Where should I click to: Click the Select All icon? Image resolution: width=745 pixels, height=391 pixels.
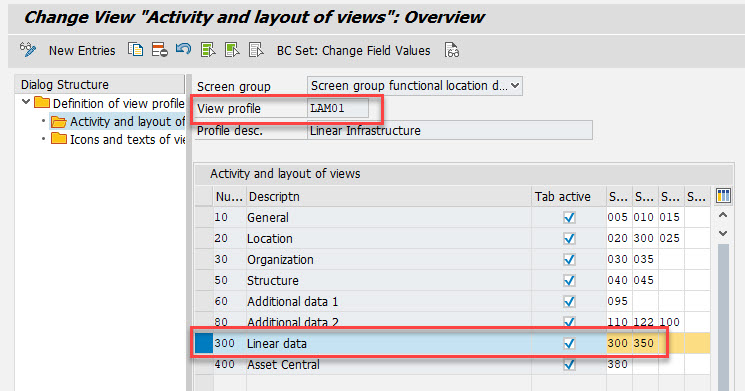[208, 49]
